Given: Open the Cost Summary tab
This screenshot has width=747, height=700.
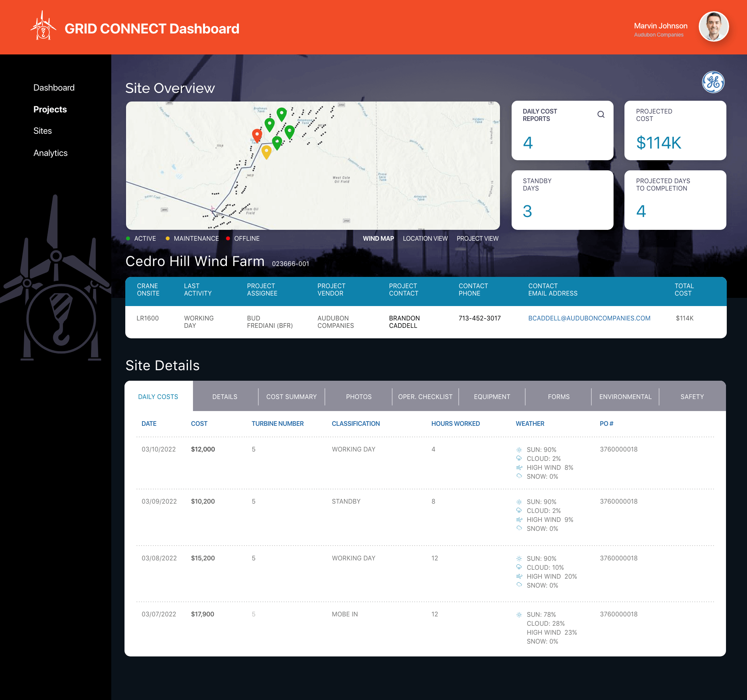Looking at the screenshot, I should click(x=291, y=397).
